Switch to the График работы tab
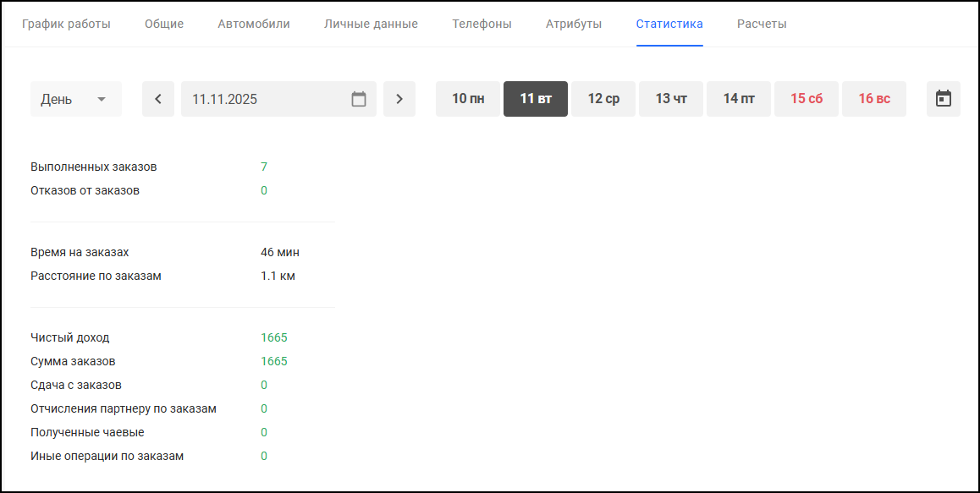The height and width of the screenshot is (493, 980). [66, 24]
